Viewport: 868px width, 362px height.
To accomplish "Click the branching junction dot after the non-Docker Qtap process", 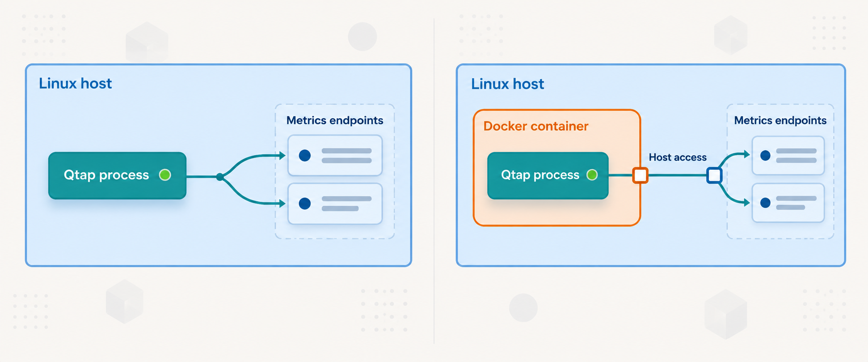I will (x=219, y=177).
